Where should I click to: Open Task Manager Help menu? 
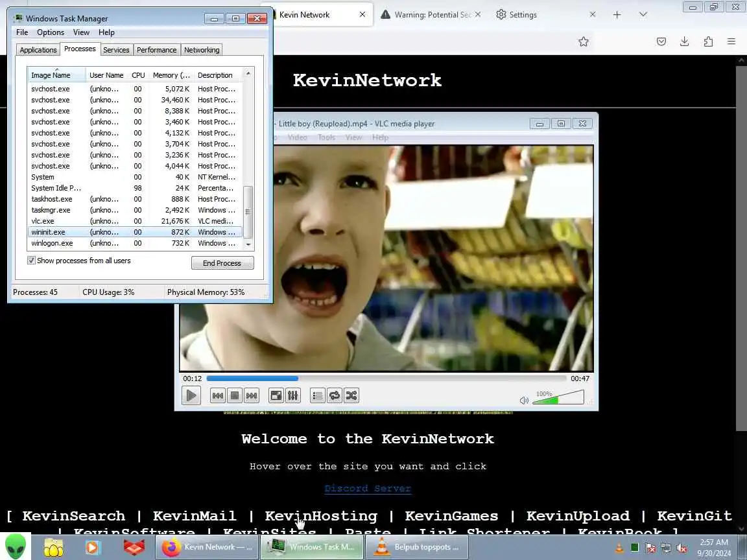click(x=106, y=32)
